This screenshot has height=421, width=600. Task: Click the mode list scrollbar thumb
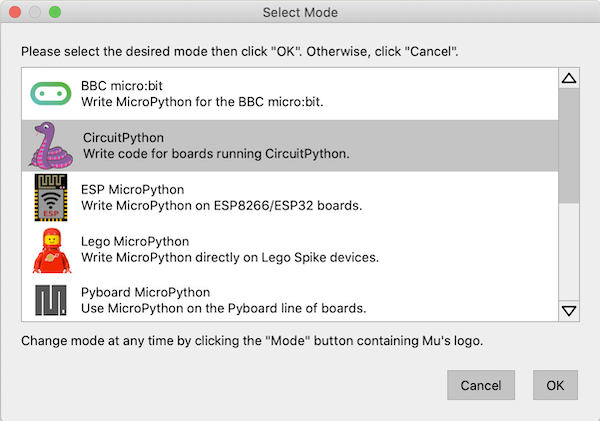569,146
